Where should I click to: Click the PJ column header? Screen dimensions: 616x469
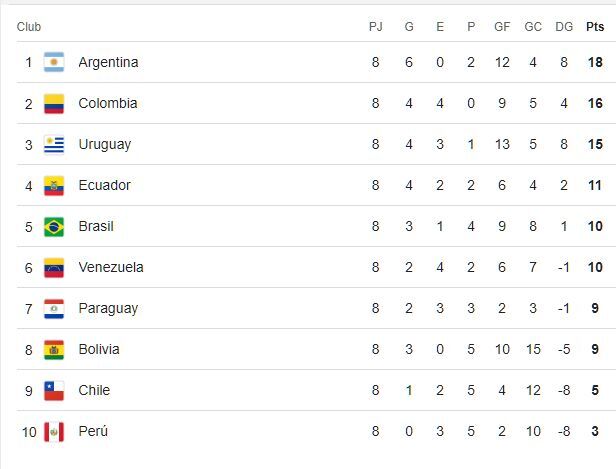(x=376, y=27)
